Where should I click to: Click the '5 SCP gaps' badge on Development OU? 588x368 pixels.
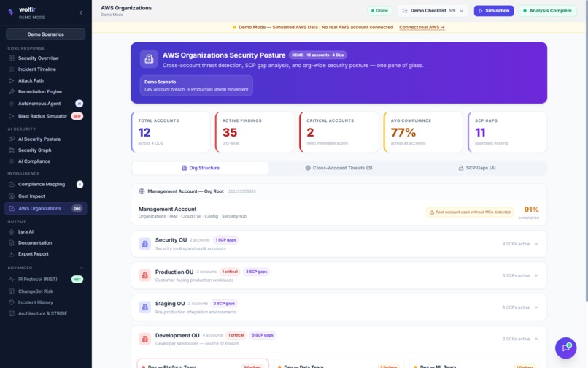point(263,335)
